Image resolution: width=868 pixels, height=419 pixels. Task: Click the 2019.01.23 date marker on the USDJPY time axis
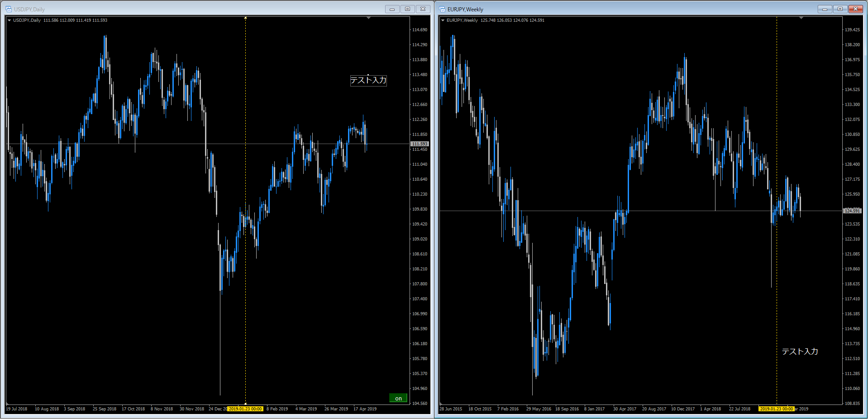coord(245,409)
